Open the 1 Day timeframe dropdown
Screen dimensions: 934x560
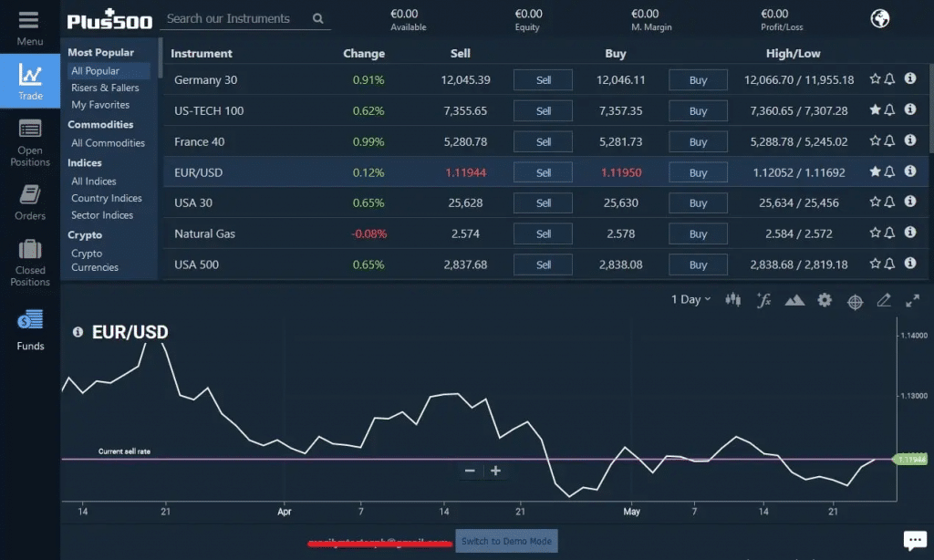pyautogui.click(x=690, y=300)
